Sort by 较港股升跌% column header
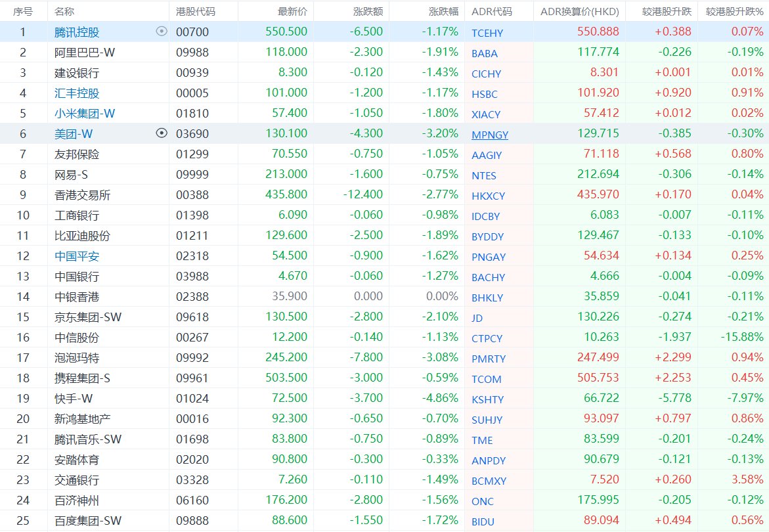The height and width of the screenshot is (532, 769). coord(734,11)
